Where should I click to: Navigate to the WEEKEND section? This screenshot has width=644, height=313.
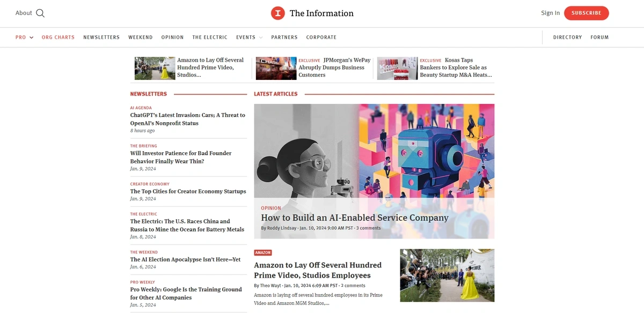pyautogui.click(x=141, y=37)
